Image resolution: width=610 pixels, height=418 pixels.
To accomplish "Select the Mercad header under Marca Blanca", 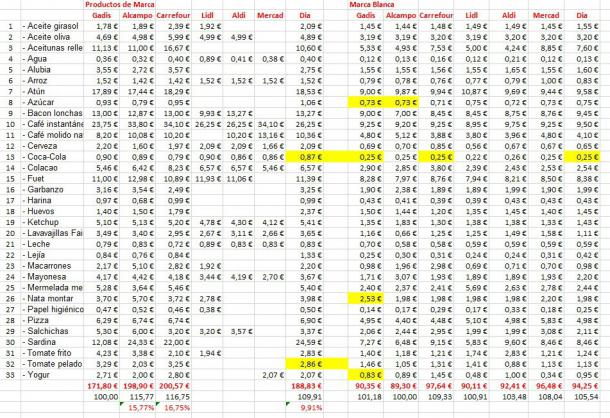I will pos(546,16).
